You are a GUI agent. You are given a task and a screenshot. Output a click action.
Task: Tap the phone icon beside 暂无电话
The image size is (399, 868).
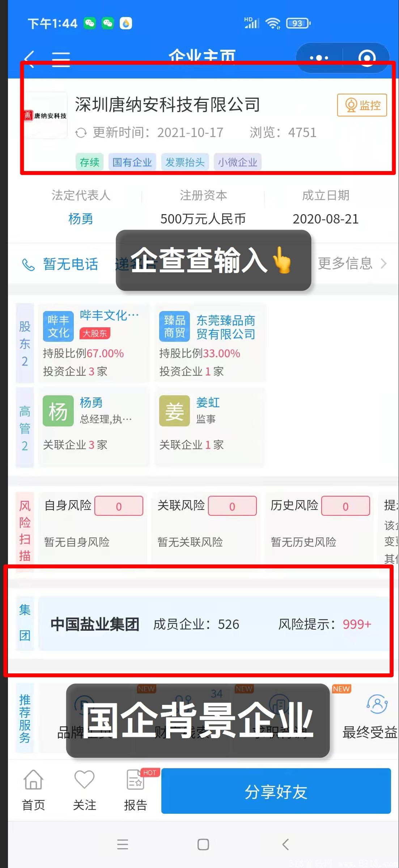click(29, 264)
